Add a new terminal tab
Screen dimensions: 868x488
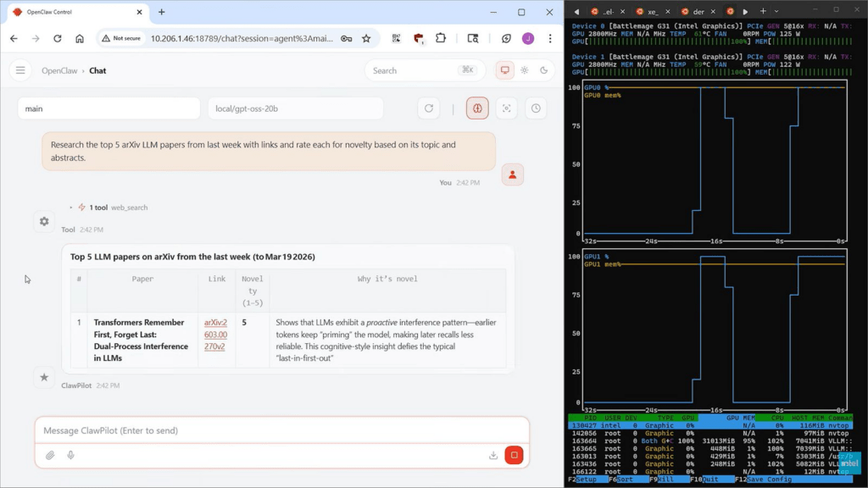point(763,11)
